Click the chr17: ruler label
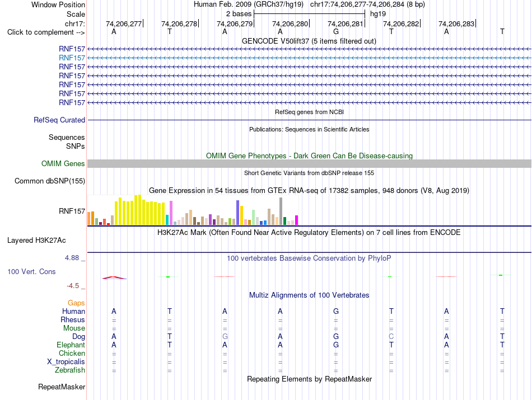Screen dimensions: 532x400 tap(75, 23)
